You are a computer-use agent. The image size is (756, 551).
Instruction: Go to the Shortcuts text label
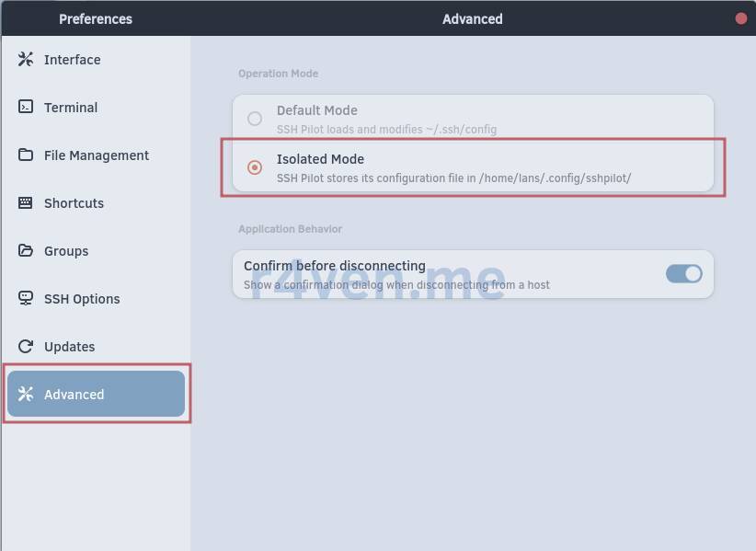tap(74, 203)
